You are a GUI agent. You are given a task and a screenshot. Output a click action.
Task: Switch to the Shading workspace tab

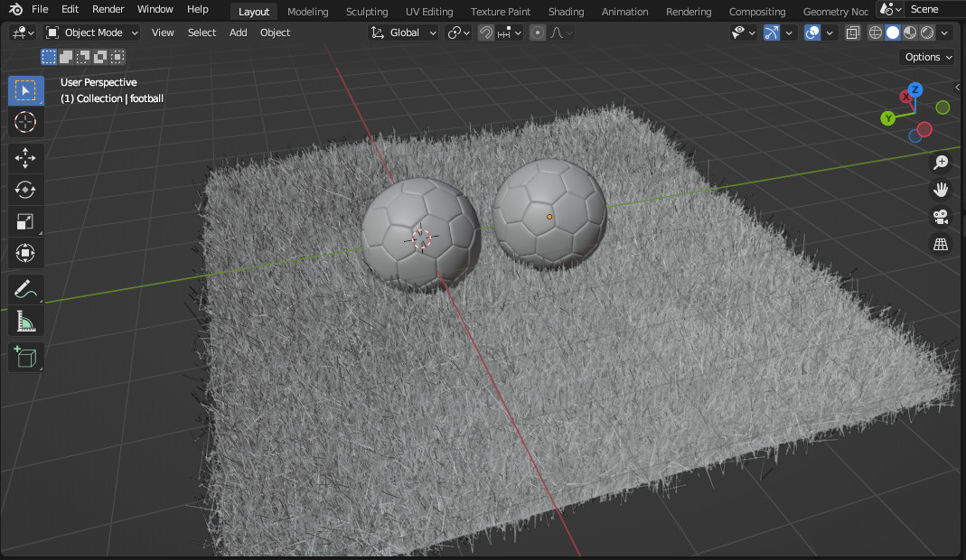[x=566, y=12]
